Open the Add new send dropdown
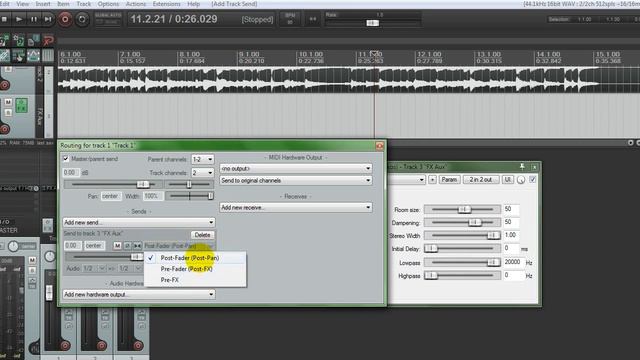Image resolution: width=640 pixels, height=360 pixels. coord(139,222)
